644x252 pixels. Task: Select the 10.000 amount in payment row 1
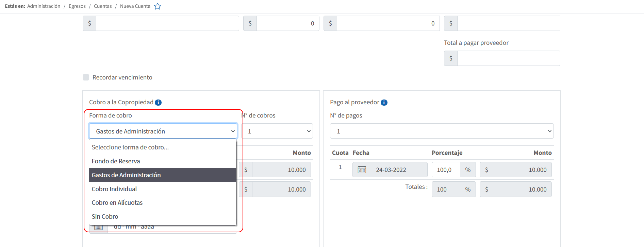522,169
